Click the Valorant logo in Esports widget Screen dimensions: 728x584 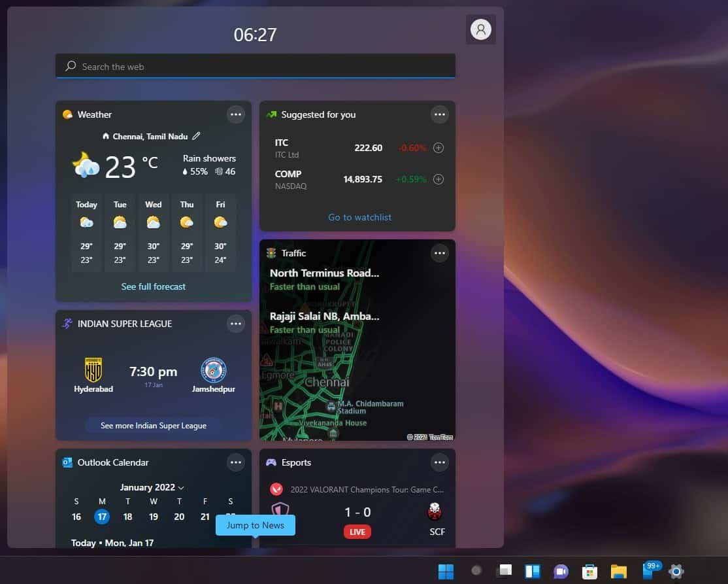click(278, 489)
